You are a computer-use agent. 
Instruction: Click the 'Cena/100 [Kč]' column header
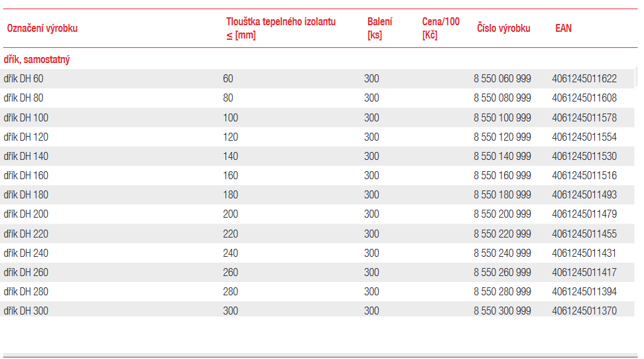(440, 29)
